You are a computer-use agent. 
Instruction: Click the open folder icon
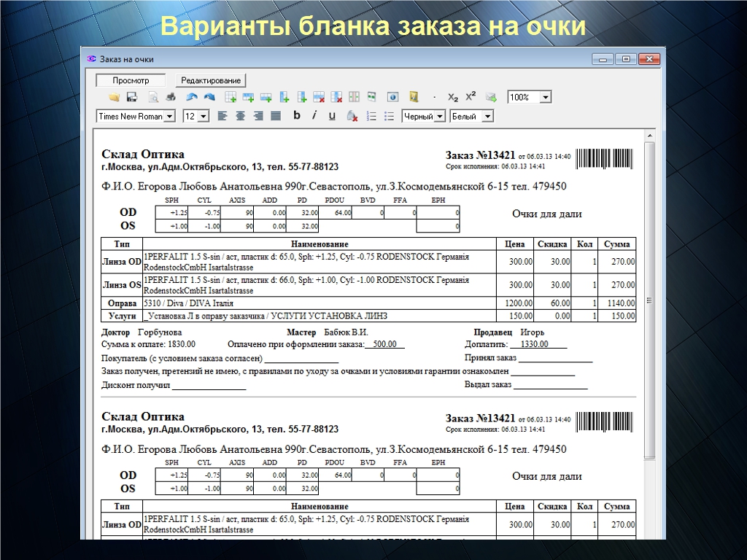[x=115, y=97]
